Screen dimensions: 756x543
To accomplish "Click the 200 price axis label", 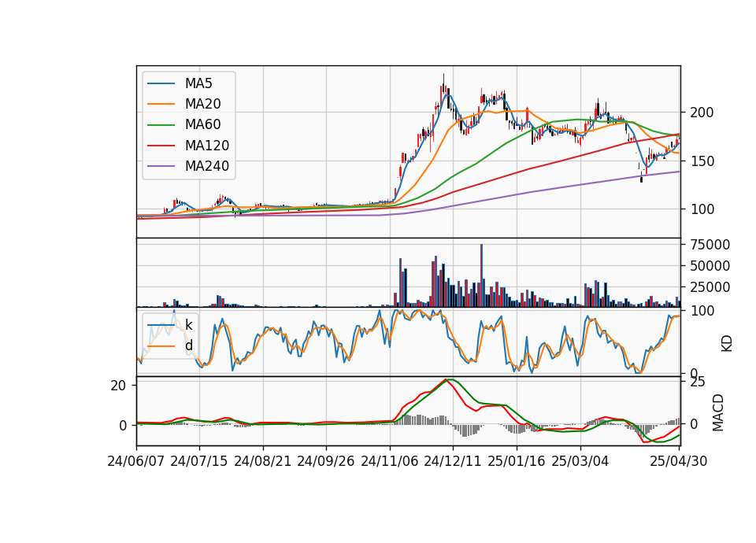I will click(702, 113).
